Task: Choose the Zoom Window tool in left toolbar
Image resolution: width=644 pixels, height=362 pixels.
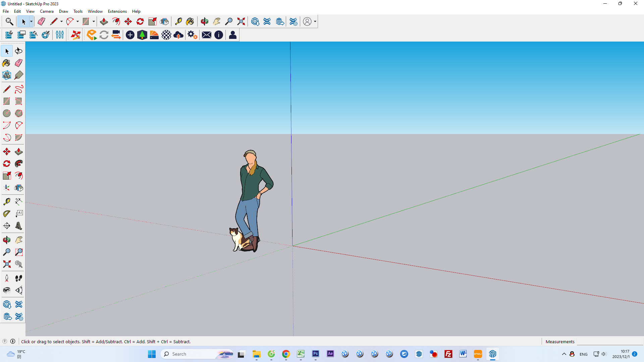Action: [x=19, y=252]
